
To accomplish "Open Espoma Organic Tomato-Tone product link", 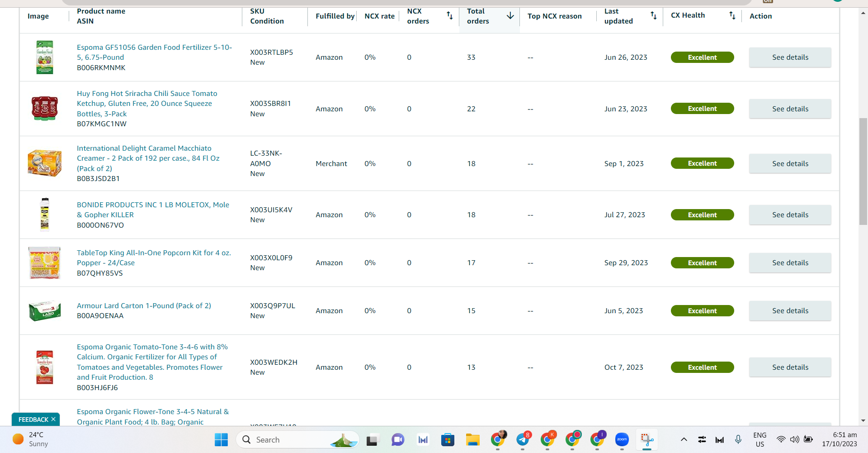I will (x=152, y=362).
